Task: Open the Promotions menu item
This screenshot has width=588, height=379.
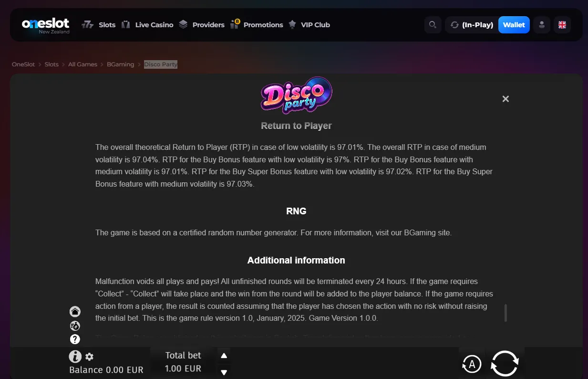Action: [x=257, y=25]
